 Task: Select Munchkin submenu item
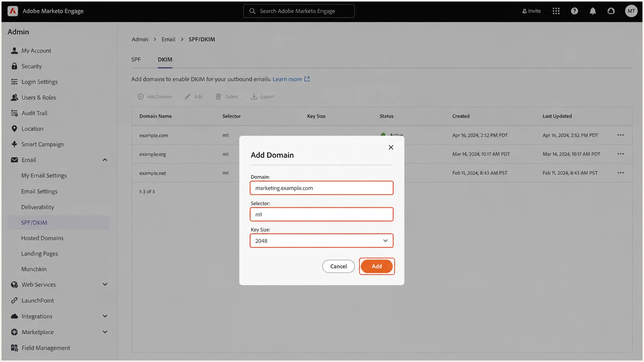click(34, 269)
